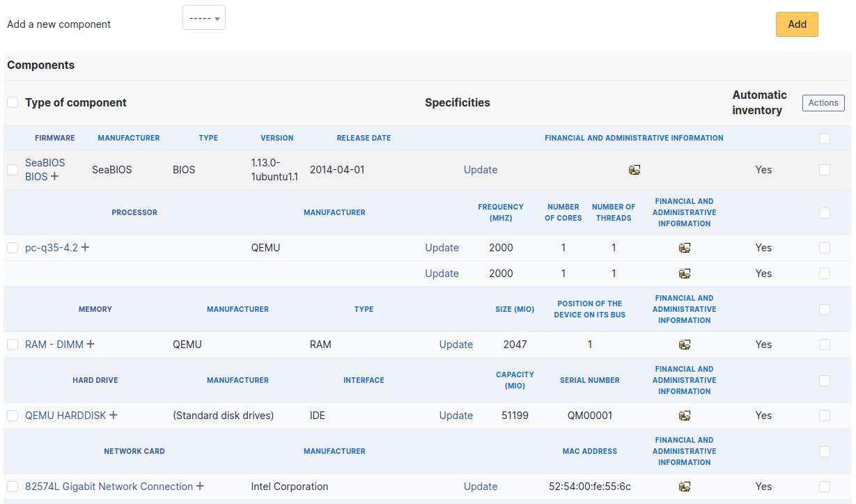
Task: Click the RELEASE DATE column header
Action: [364, 138]
